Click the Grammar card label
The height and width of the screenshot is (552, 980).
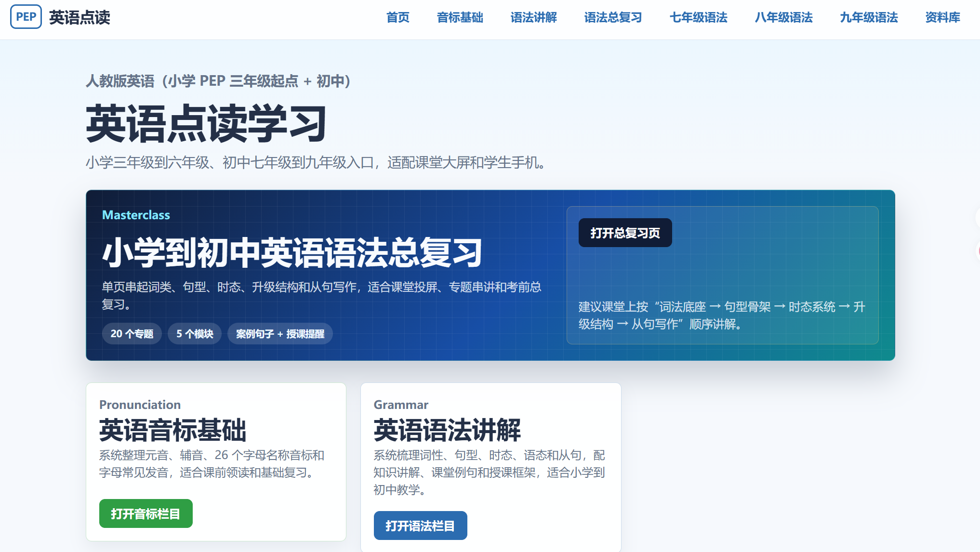[401, 405]
